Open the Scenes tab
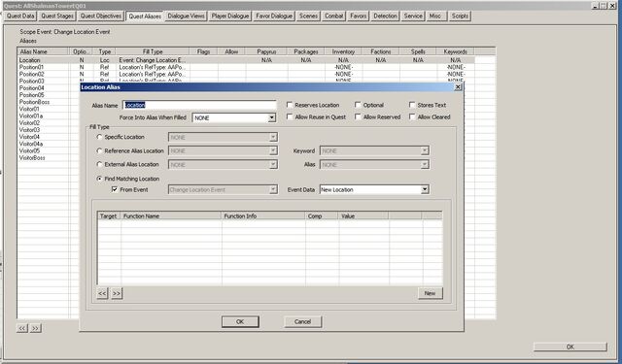 (x=308, y=17)
